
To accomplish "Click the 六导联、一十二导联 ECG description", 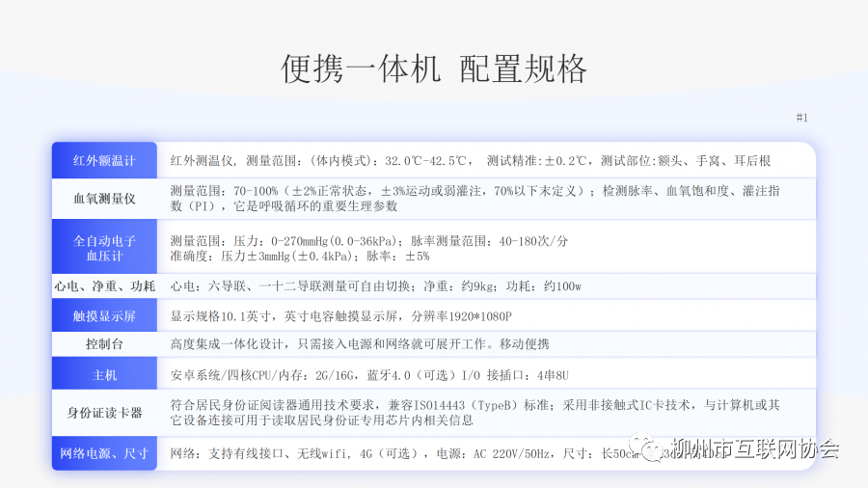I will [x=376, y=286].
